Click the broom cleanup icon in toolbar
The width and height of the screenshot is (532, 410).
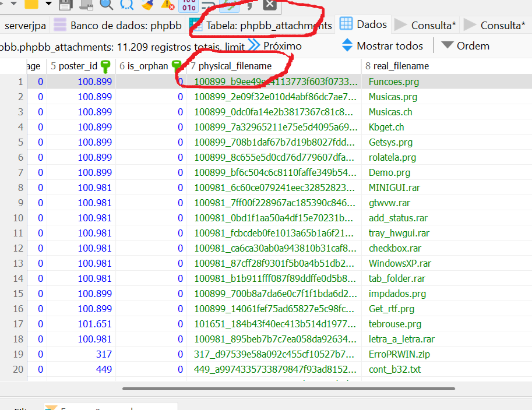click(x=147, y=5)
